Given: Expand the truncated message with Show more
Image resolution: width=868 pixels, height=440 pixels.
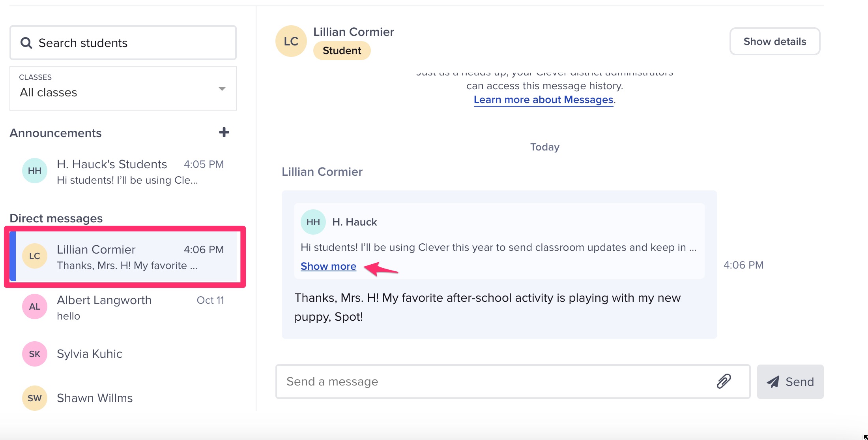Looking at the screenshot, I should point(328,266).
